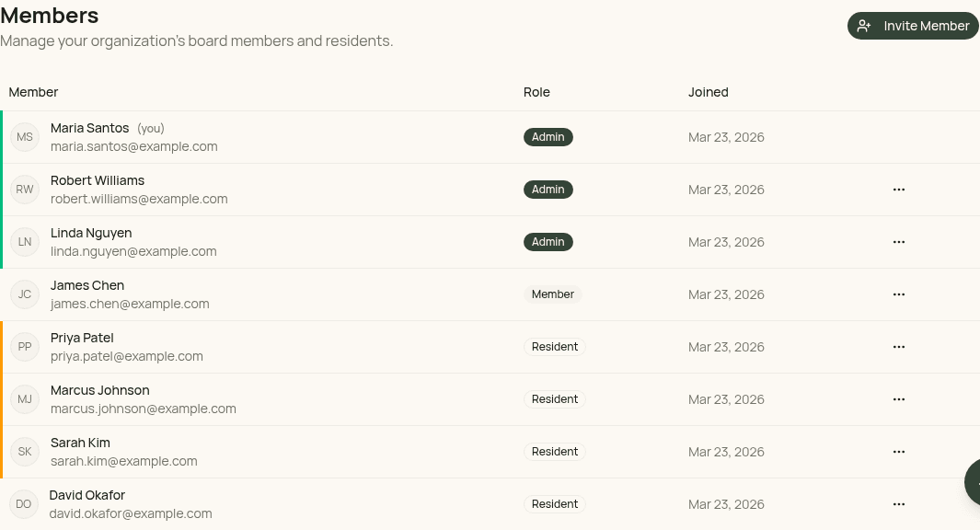The width and height of the screenshot is (980, 530).
Task: Click the Joined column header
Action: tap(709, 92)
